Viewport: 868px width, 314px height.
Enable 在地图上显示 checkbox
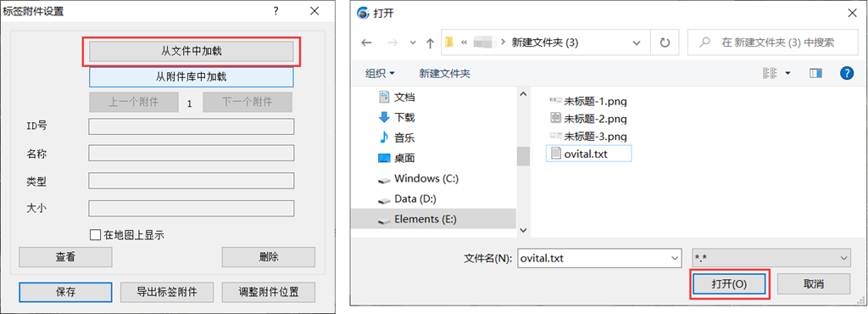click(x=95, y=235)
